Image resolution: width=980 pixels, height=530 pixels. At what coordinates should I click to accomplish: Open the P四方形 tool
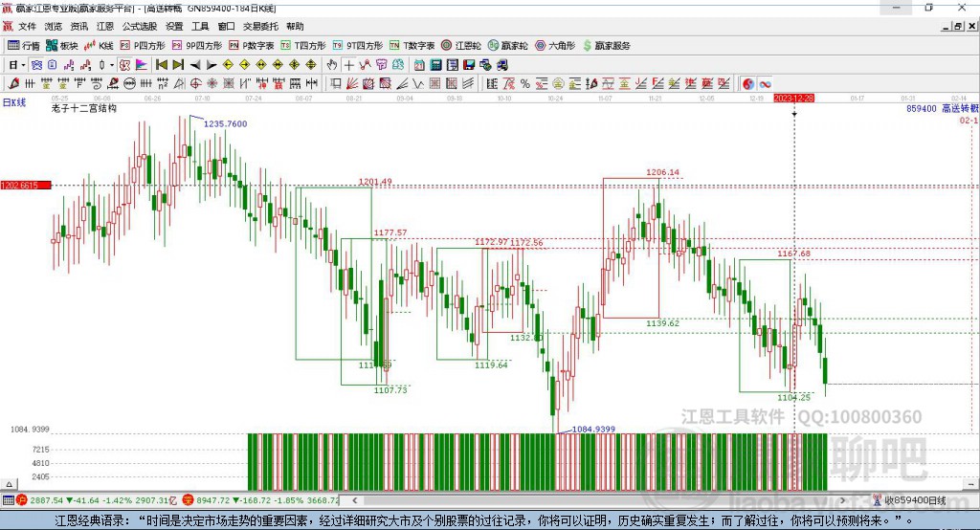143,46
